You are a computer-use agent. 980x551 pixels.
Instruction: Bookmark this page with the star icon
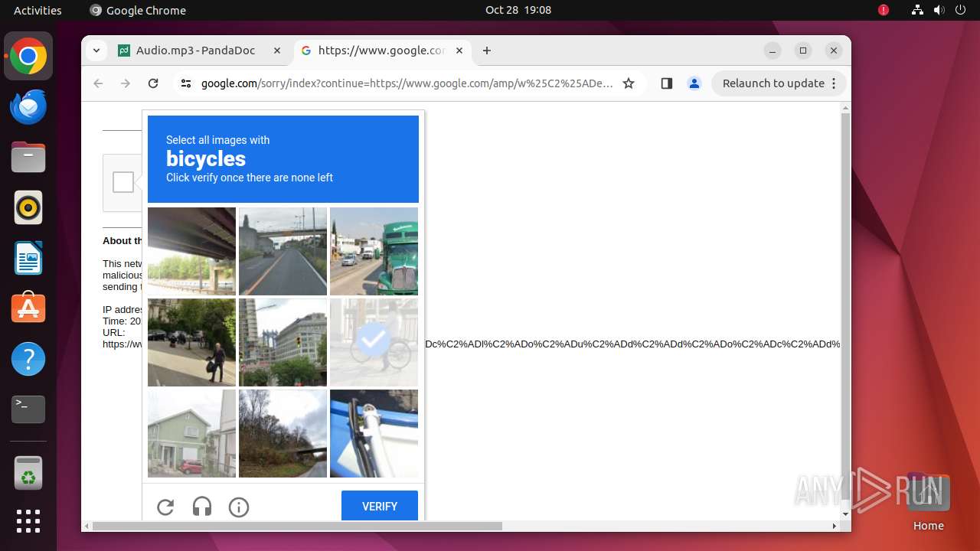coord(629,83)
